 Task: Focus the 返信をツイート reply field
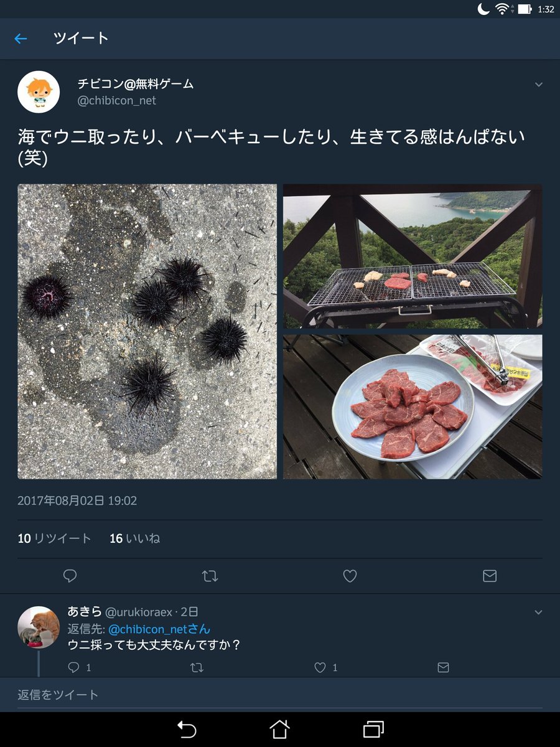280,695
